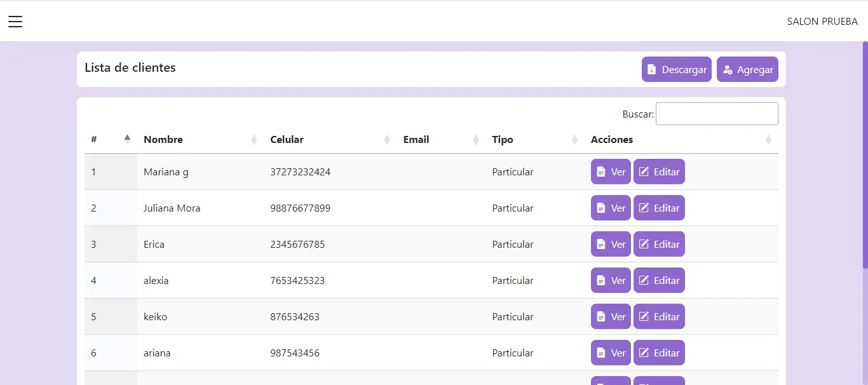
Task: Sort table by # column
Action: 111,140
